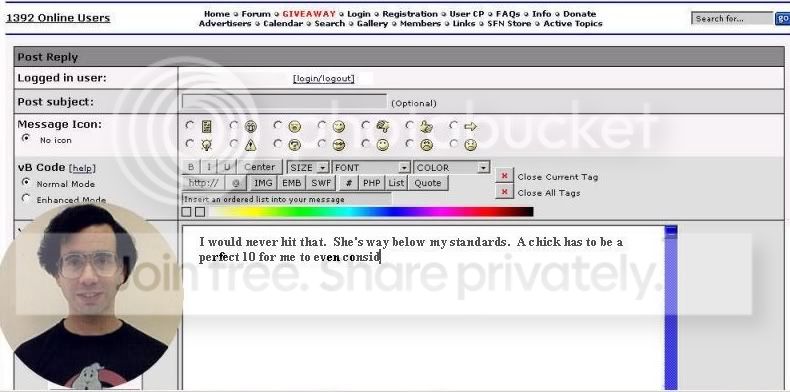
Task: Click the List tag button
Action: point(397,183)
